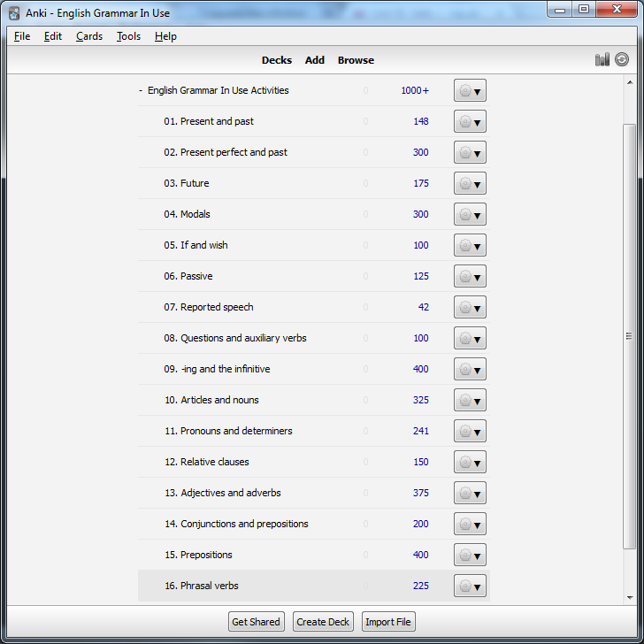Image resolution: width=644 pixels, height=644 pixels.
Task: Click the vertical scrollbar thumb
Action: pos(629,336)
